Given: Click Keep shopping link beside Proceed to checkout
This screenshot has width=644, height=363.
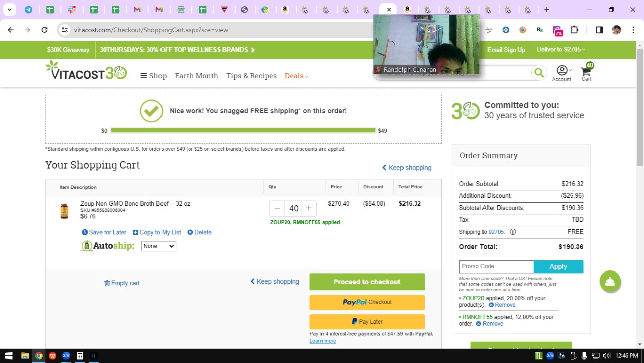Looking at the screenshot, I should point(275,282).
